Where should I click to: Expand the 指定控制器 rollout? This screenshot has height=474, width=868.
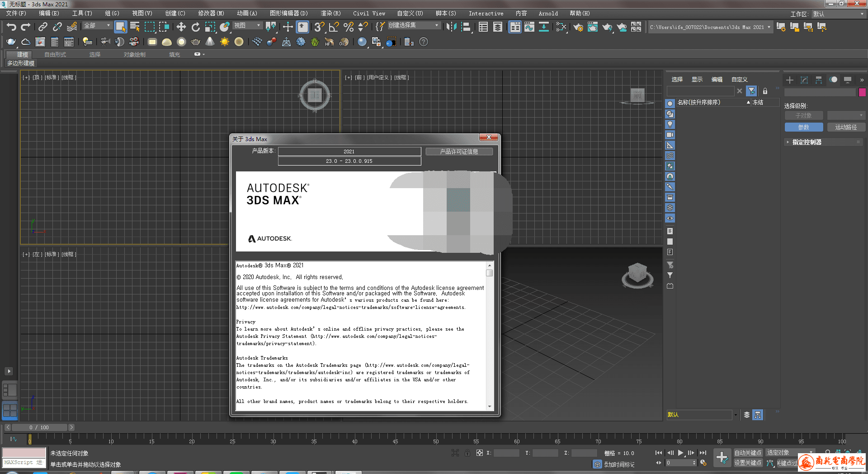823,142
